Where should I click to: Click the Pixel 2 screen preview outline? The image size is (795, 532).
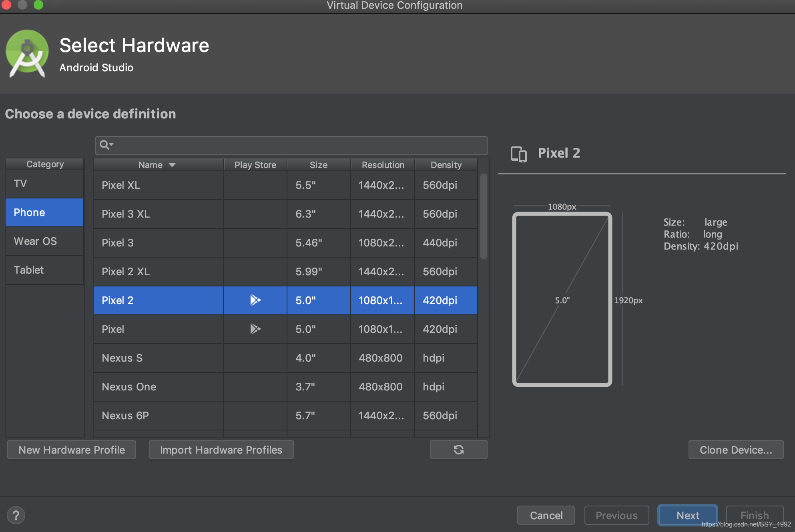562,299
